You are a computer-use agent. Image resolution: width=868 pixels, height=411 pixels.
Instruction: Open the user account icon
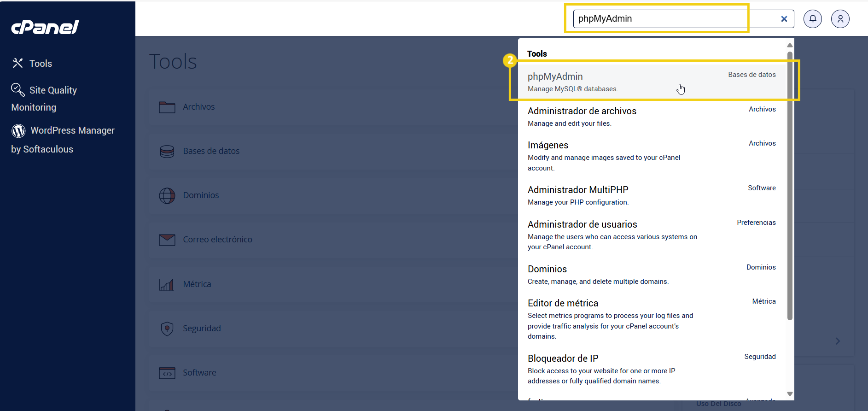(x=840, y=19)
